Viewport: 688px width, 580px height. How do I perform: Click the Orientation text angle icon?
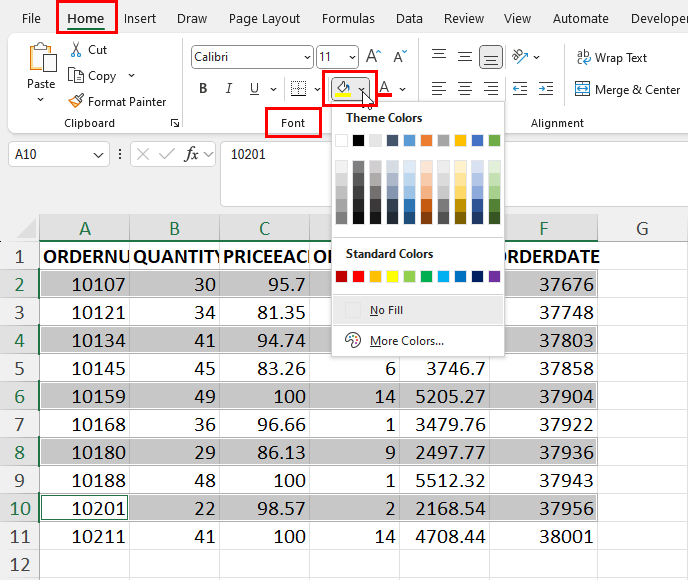(x=520, y=57)
